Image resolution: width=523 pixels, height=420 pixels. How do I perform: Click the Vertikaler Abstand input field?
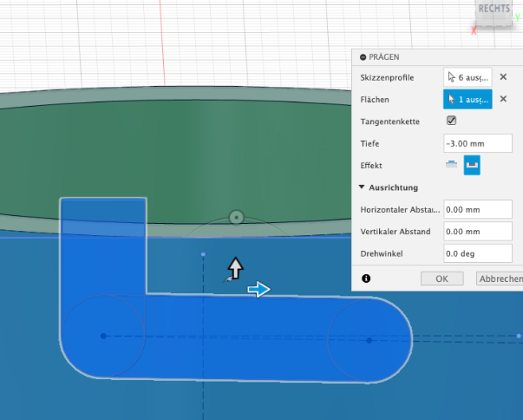click(x=477, y=232)
